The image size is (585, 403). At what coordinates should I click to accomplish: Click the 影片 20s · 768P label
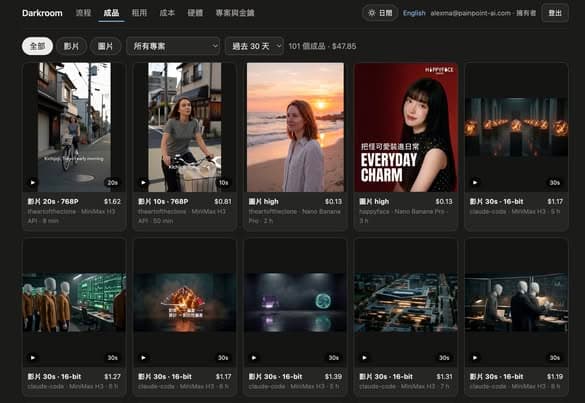point(53,202)
